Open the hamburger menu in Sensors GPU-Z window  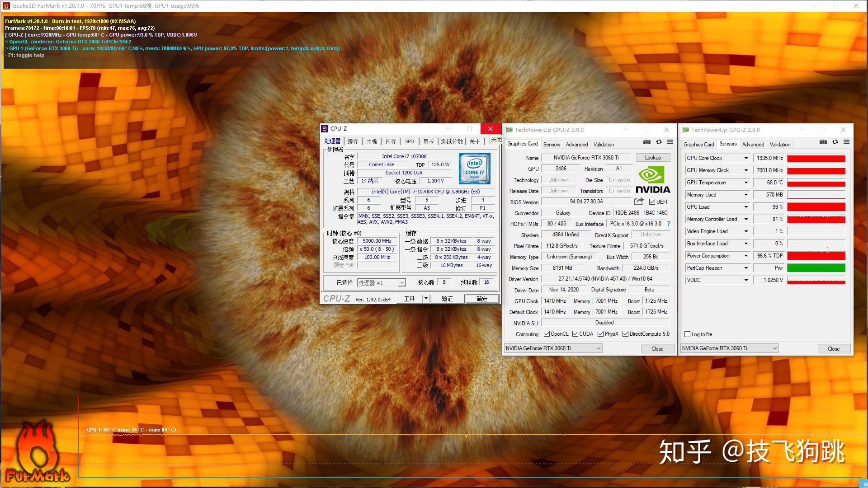[x=846, y=142]
